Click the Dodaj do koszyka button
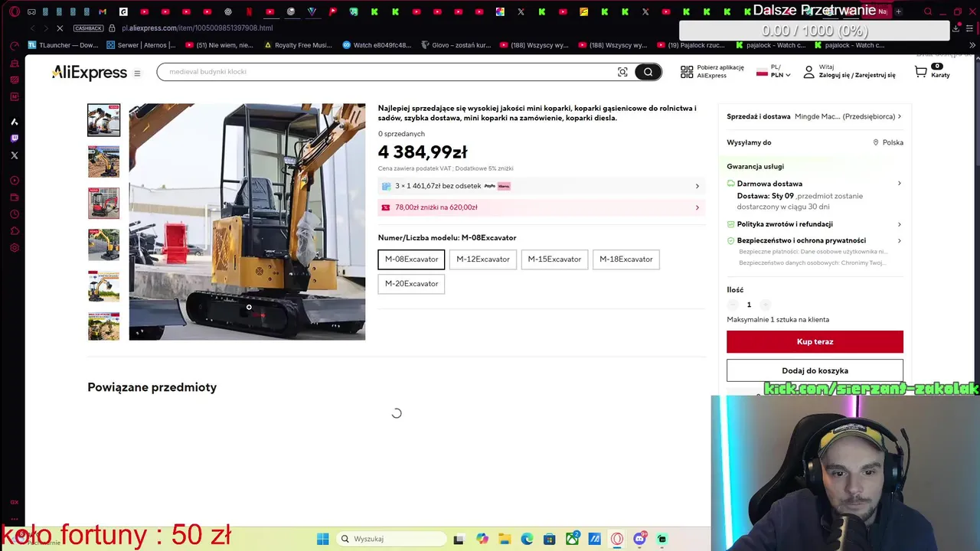This screenshot has height=551, width=980. 815,370
